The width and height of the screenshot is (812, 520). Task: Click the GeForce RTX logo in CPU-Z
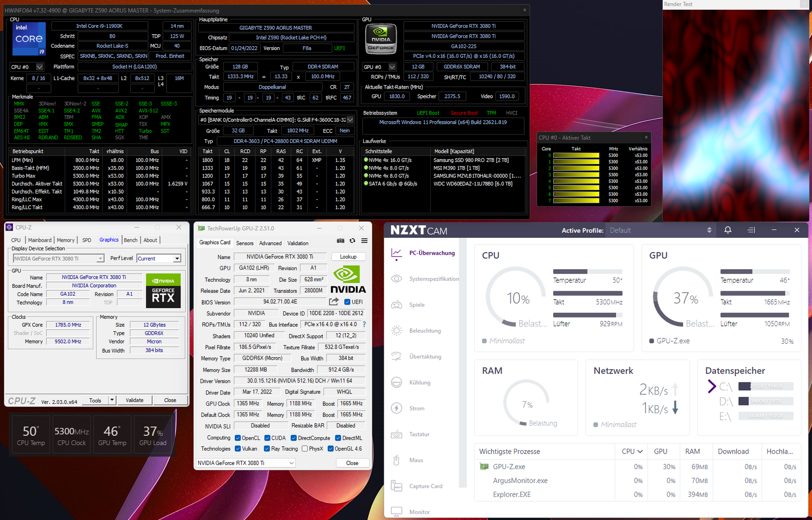coord(163,290)
